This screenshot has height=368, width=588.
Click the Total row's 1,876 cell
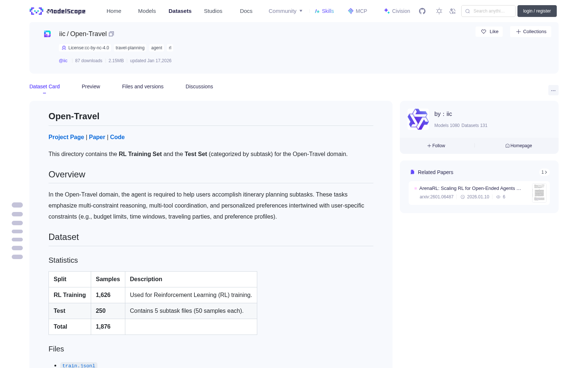coord(108,327)
